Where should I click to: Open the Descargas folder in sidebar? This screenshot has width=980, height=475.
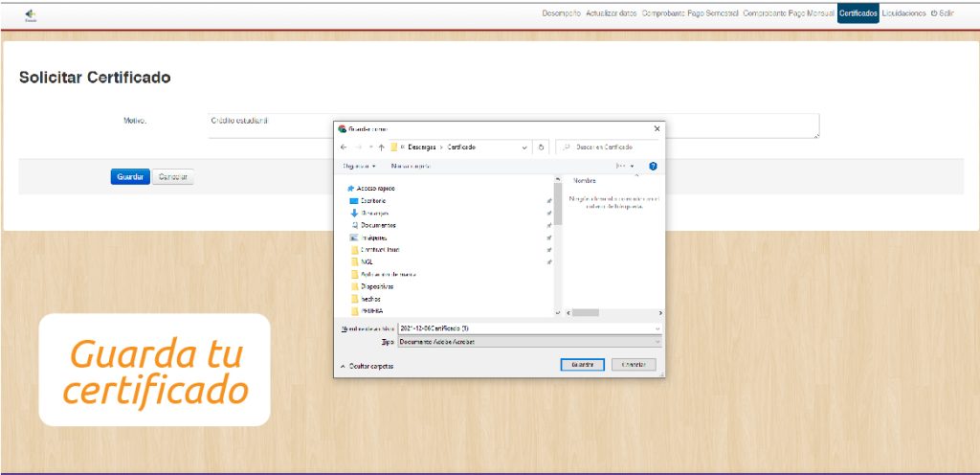coord(374,213)
